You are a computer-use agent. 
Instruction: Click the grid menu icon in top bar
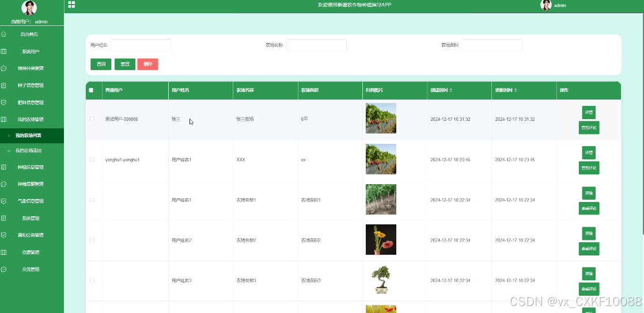pyautogui.click(x=71, y=5)
